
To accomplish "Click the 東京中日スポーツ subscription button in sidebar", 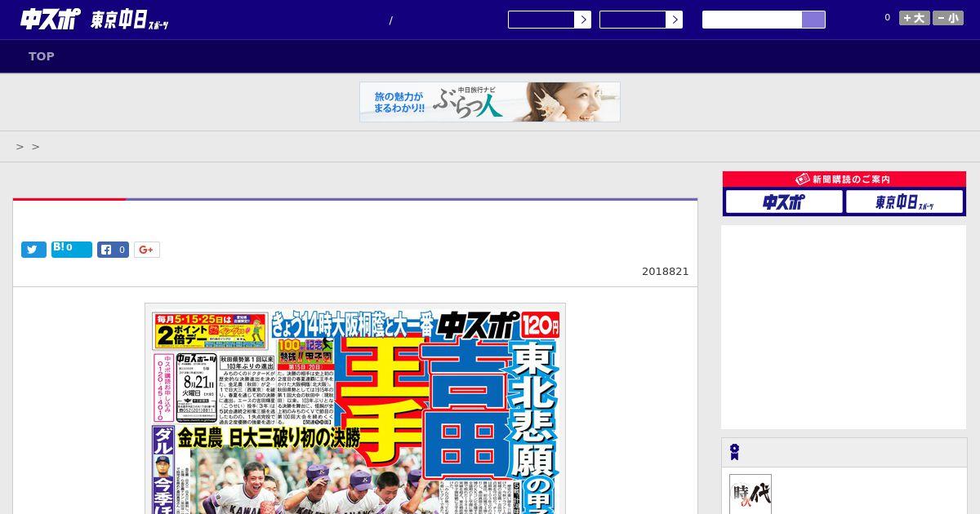I will [904, 202].
